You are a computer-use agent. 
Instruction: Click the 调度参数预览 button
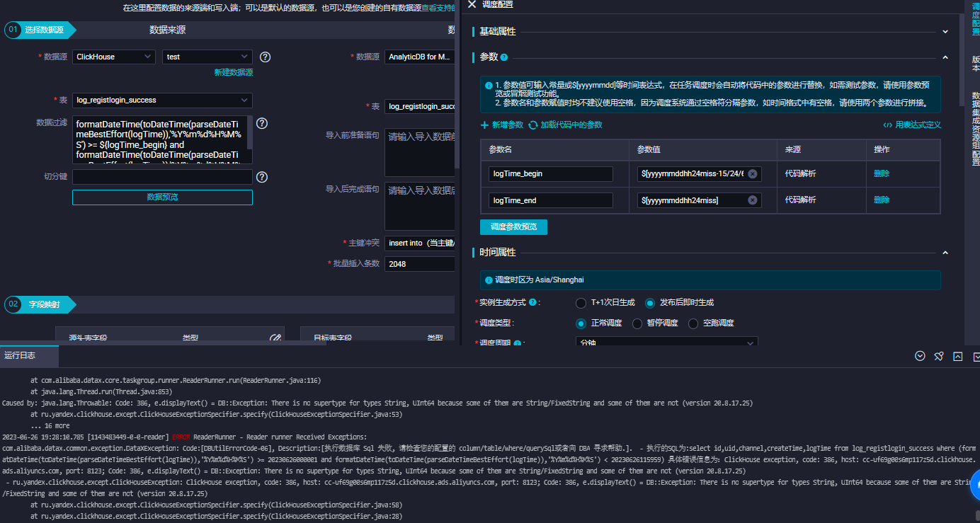coord(514,227)
